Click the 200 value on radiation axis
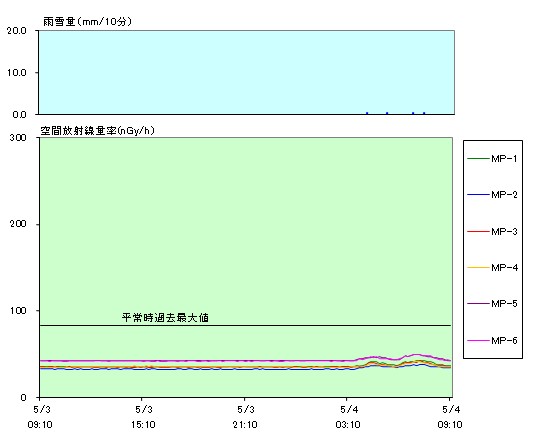The width and height of the screenshot is (542, 432). 18,224
